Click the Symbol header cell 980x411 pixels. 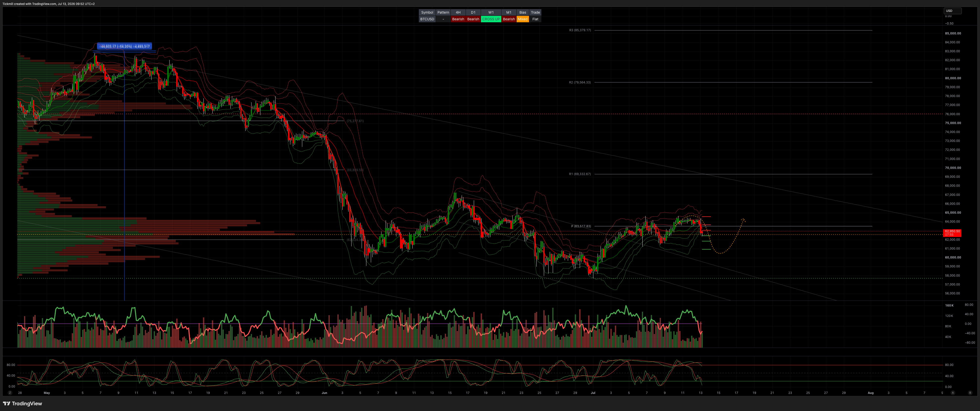pyautogui.click(x=427, y=12)
